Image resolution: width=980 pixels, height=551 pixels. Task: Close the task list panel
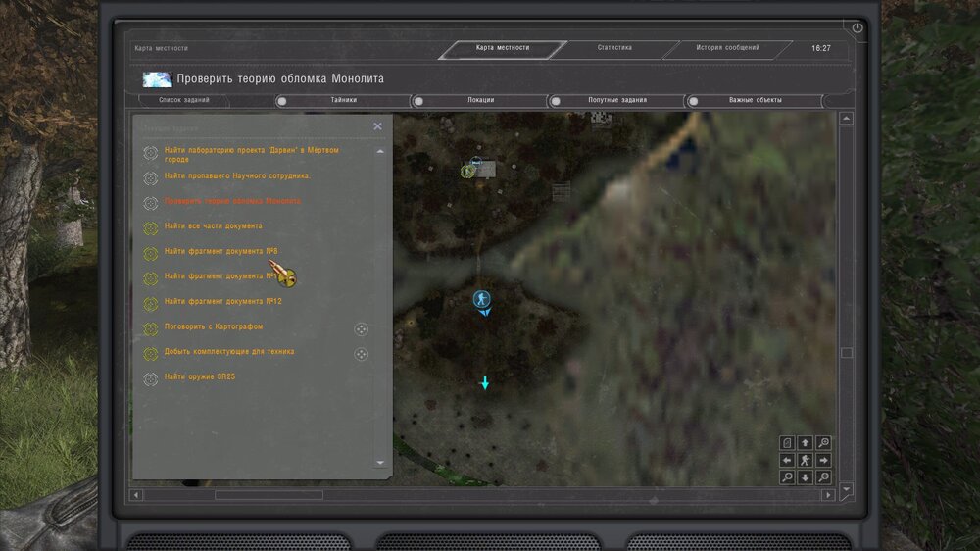click(377, 126)
